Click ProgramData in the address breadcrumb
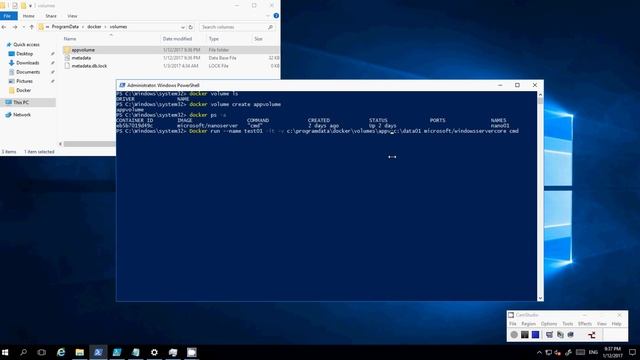Viewport: 640px width, 360px height. (65, 27)
